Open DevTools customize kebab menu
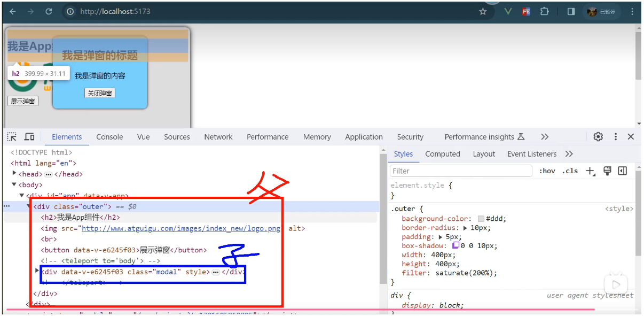The height and width of the screenshot is (316, 644). (x=615, y=137)
